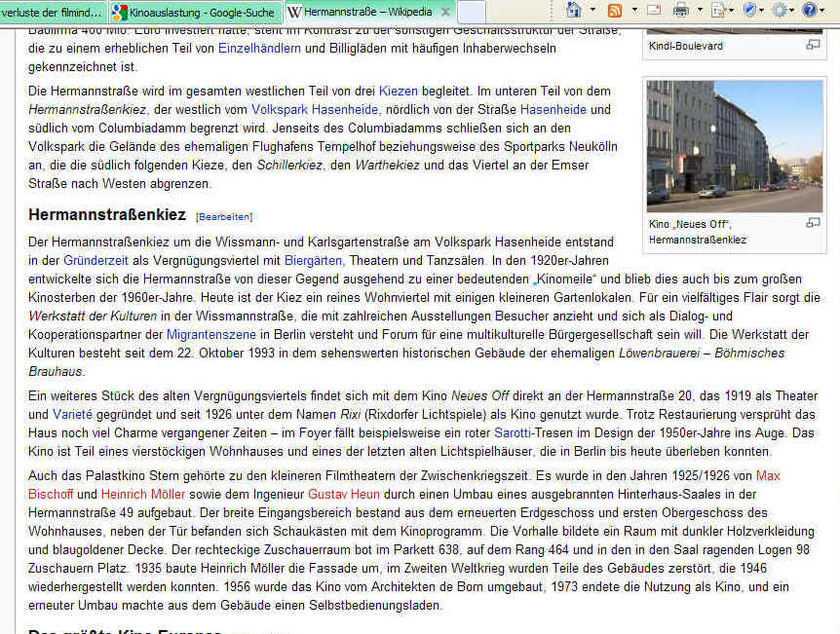
Task: Click the Print icon
Action: pos(680,10)
